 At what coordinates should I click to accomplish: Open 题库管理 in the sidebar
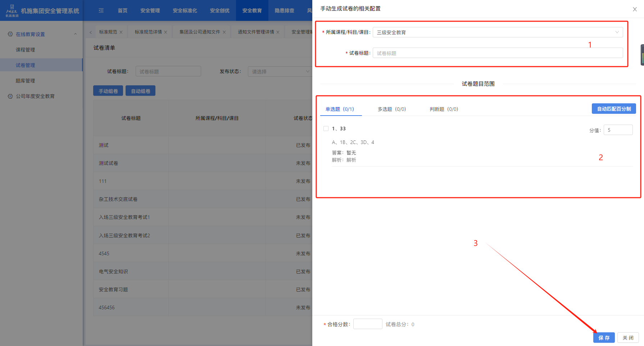click(x=25, y=81)
